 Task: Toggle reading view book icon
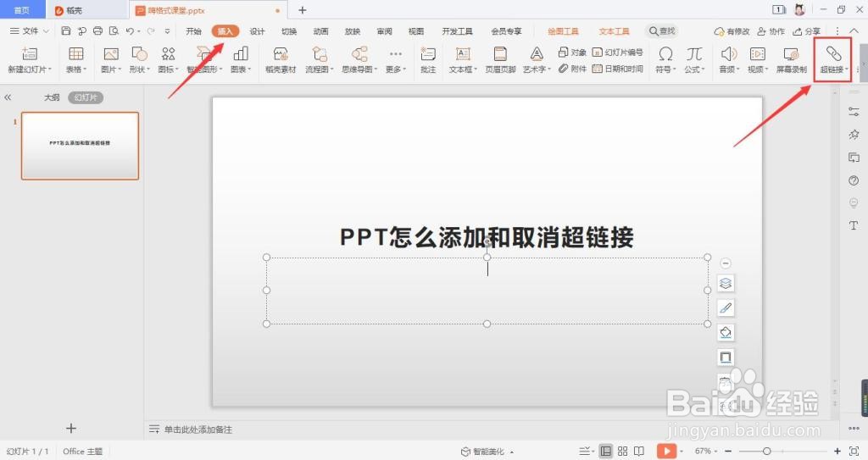639,452
